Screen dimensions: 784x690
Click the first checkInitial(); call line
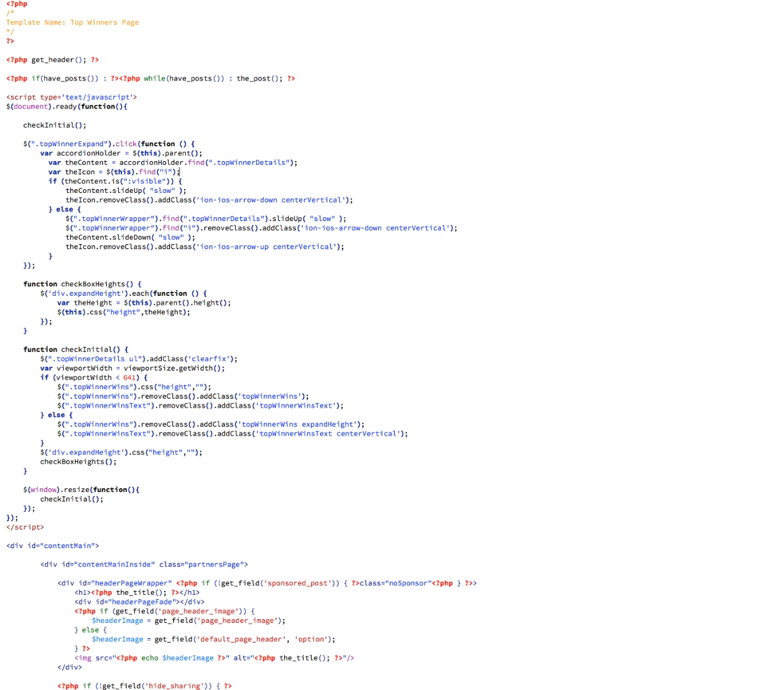[54, 125]
